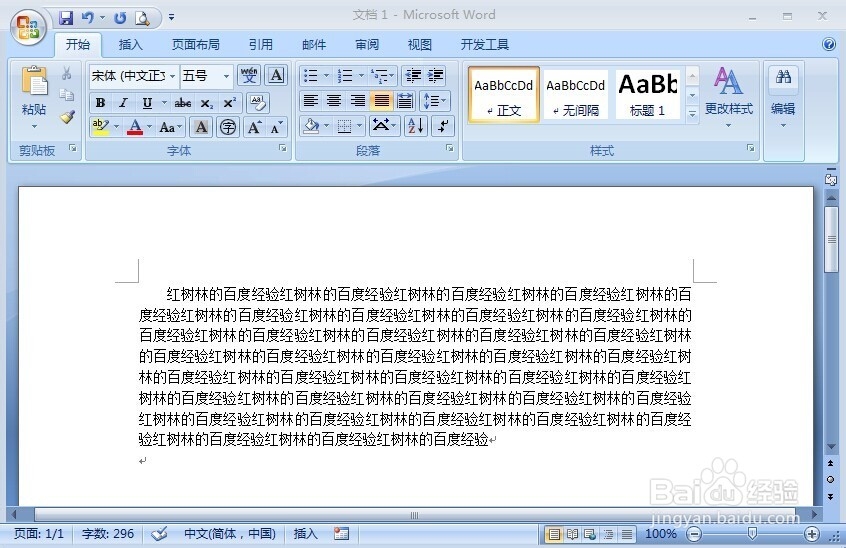Viewport: 846px width, 548px height.
Task: Decrease the paragraph indent
Action: [x=413, y=76]
